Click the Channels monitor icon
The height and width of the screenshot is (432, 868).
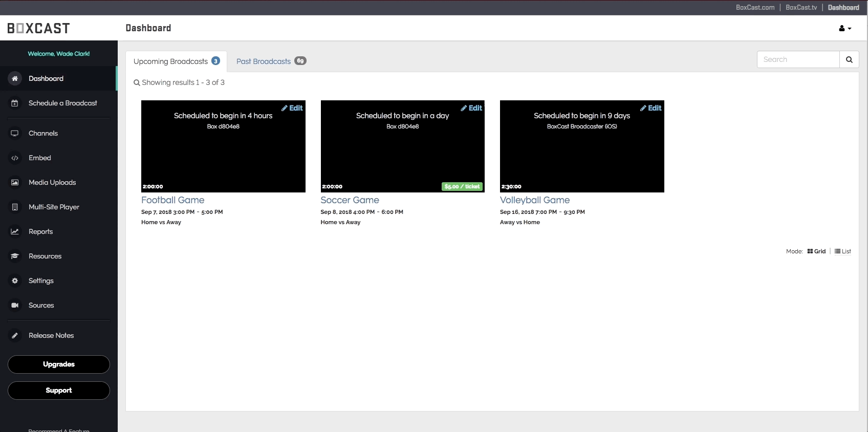pyautogui.click(x=15, y=133)
